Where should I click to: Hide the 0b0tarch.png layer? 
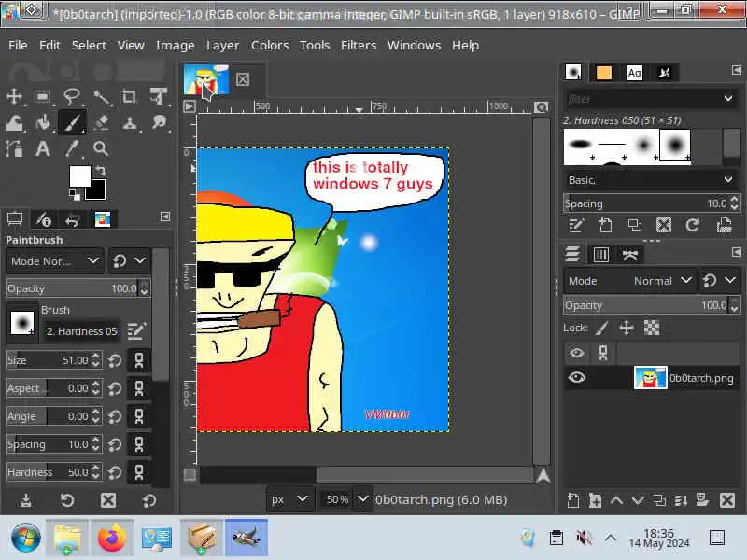coord(577,378)
